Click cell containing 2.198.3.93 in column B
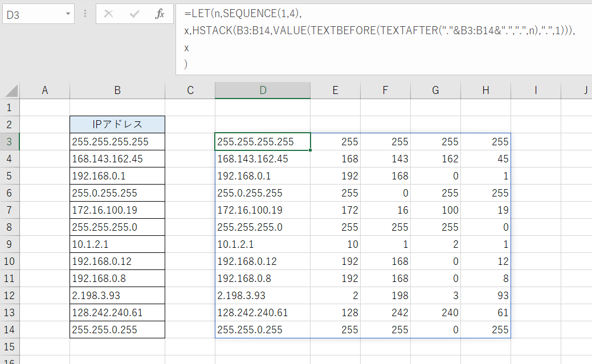The height and width of the screenshot is (364, 592). pyautogui.click(x=117, y=295)
